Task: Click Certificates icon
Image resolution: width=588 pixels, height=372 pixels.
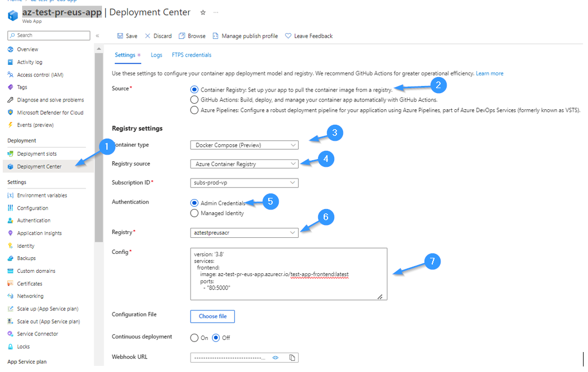Action: tap(11, 283)
